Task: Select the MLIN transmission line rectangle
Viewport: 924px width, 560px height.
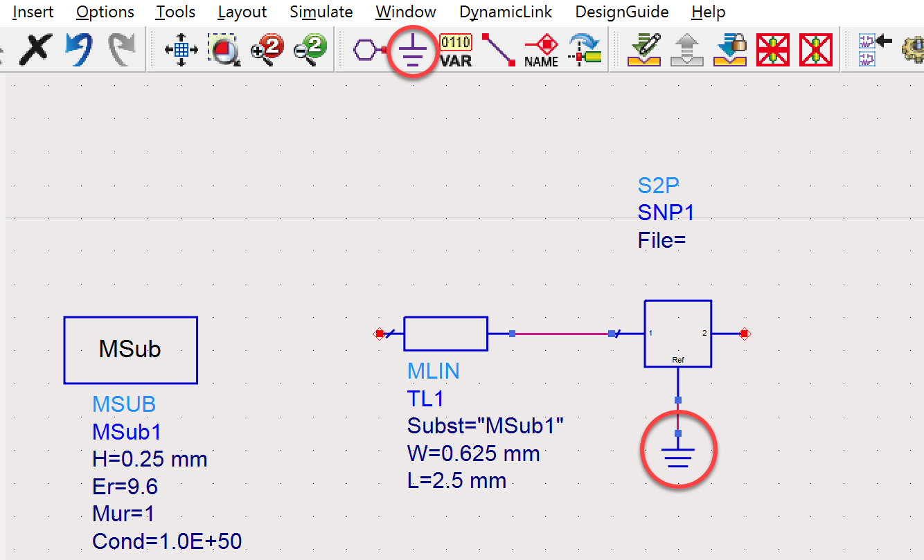Action: [445, 334]
